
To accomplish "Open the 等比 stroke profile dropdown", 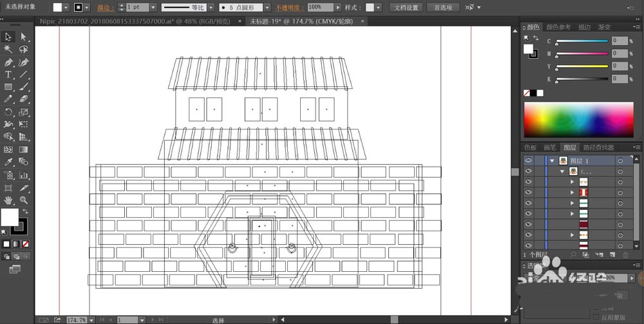I will (211, 7).
